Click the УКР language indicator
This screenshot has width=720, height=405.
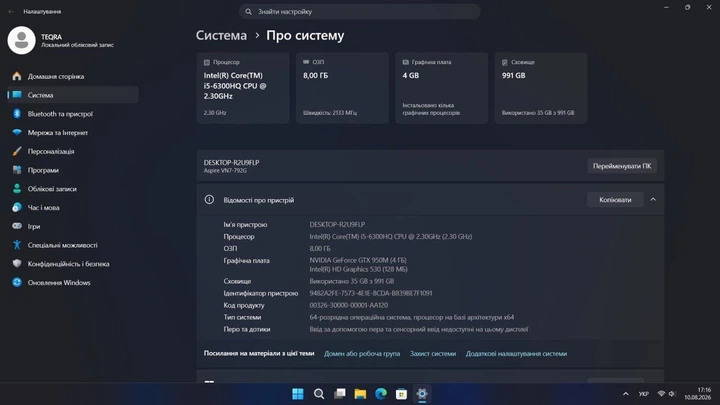(x=644, y=394)
